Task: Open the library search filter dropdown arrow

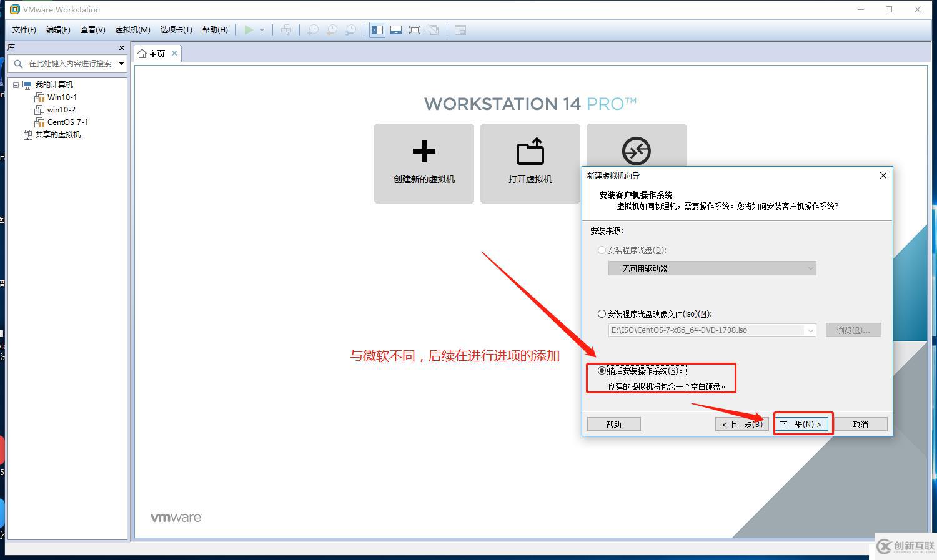Action: (121, 63)
